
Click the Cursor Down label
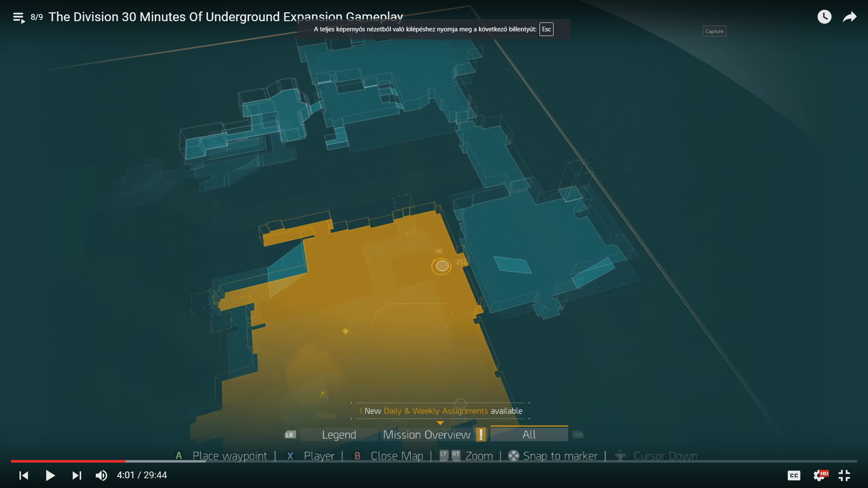(665, 456)
